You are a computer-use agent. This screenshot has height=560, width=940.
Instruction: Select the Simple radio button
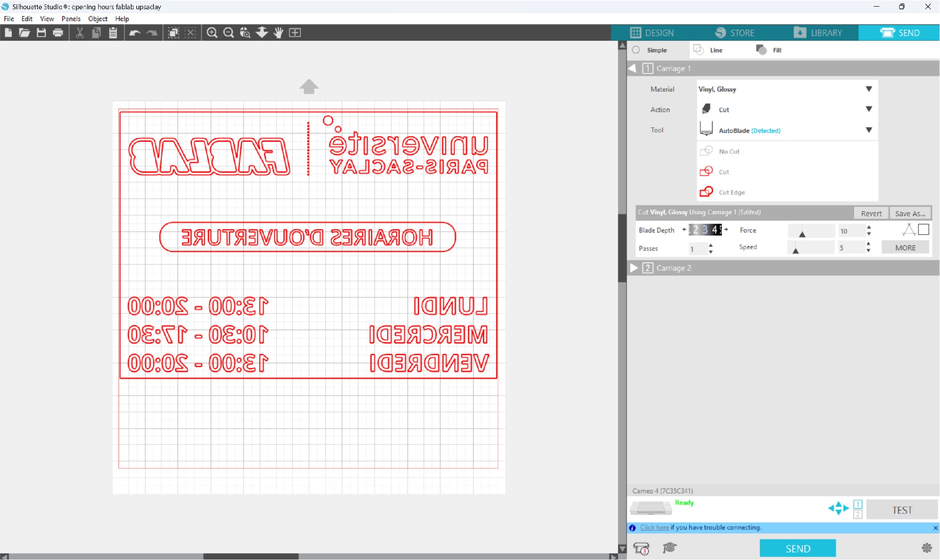(636, 50)
